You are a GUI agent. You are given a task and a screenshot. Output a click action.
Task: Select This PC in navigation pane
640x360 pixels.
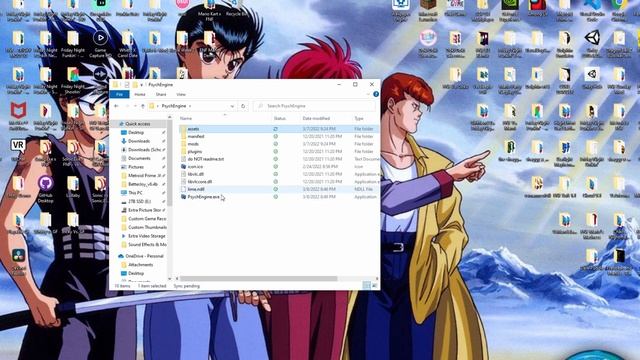click(135, 193)
